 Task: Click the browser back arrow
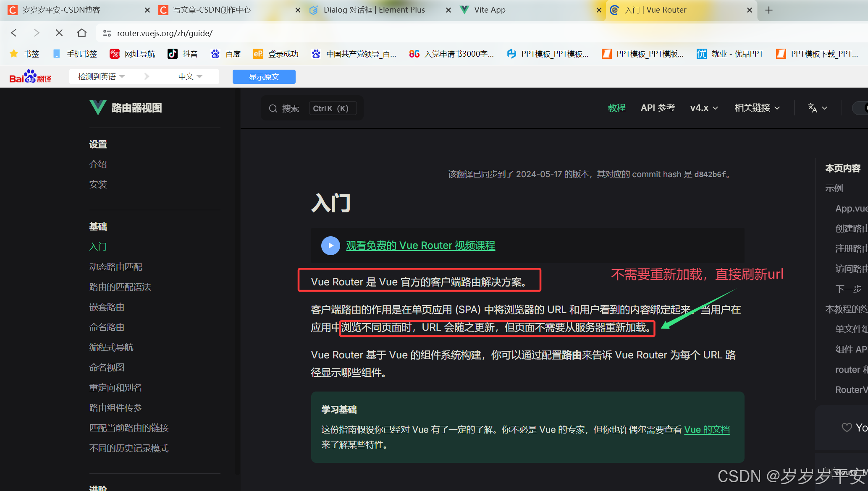pos(14,33)
